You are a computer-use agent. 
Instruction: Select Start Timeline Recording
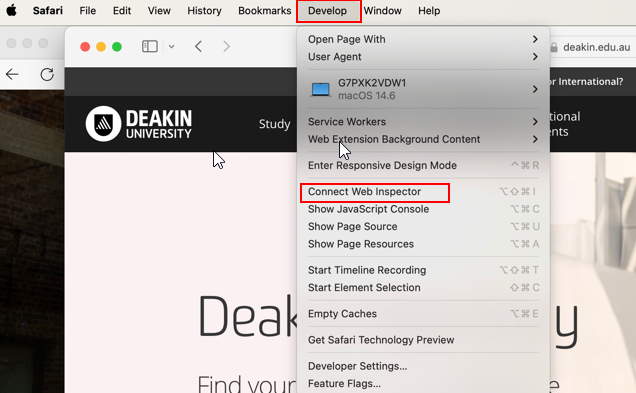423,270
